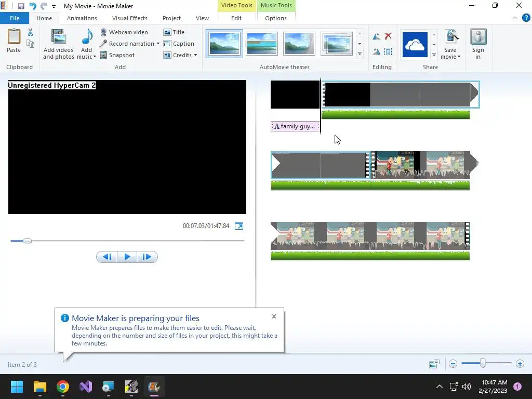The height and width of the screenshot is (399, 532).
Task: Play the movie preview
Action: 127,257
